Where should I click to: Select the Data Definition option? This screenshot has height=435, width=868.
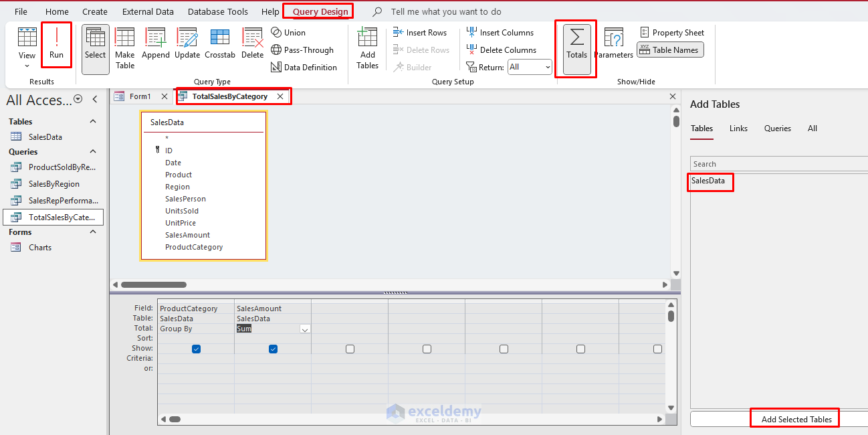tap(304, 67)
